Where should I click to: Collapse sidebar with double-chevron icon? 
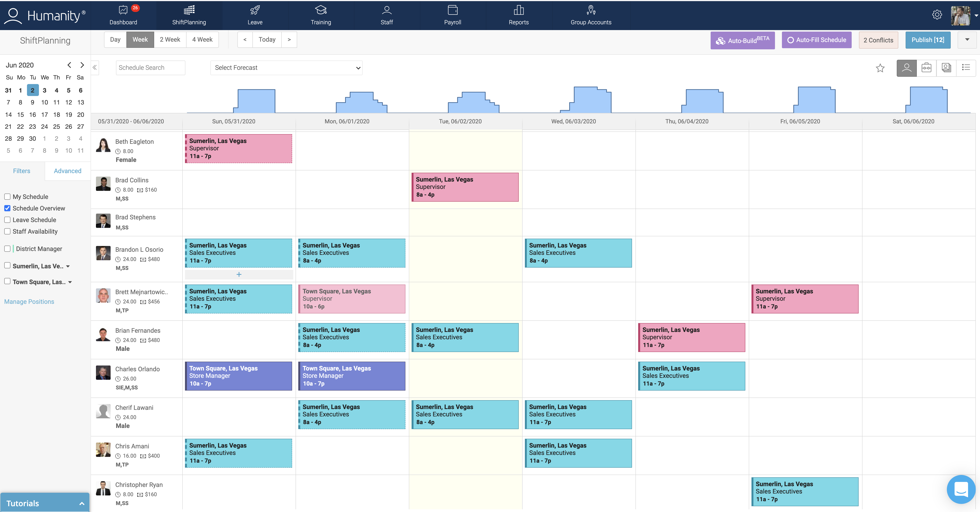click(95, 68)
